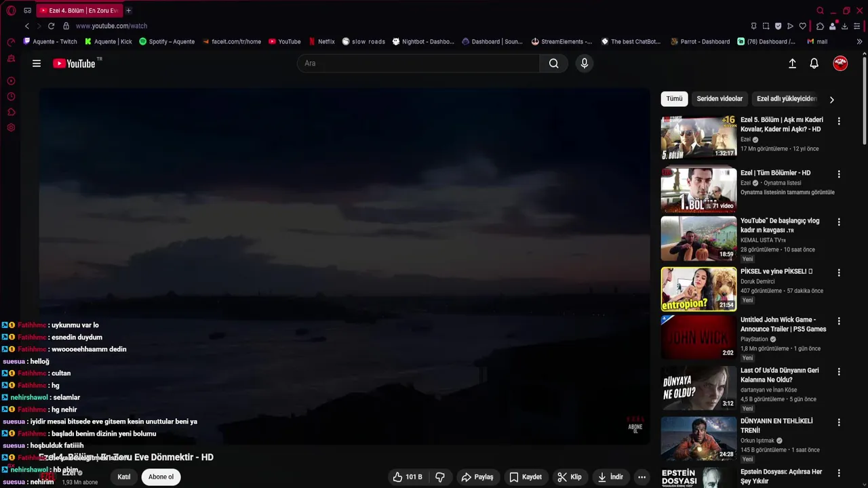Screen dimensions: 868x488
Task: Open Netflix bookmark
Action: [321, 41]
